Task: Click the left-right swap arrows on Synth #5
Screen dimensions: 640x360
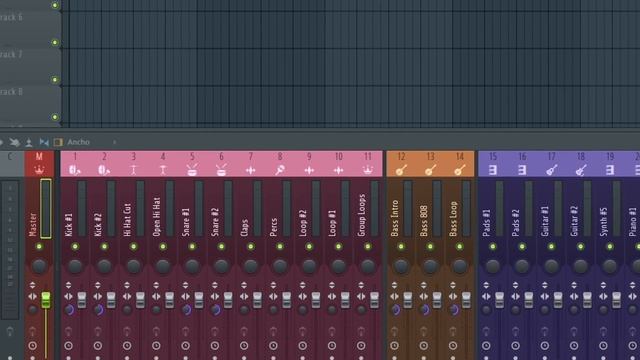Action: click(x=603, y=297)
